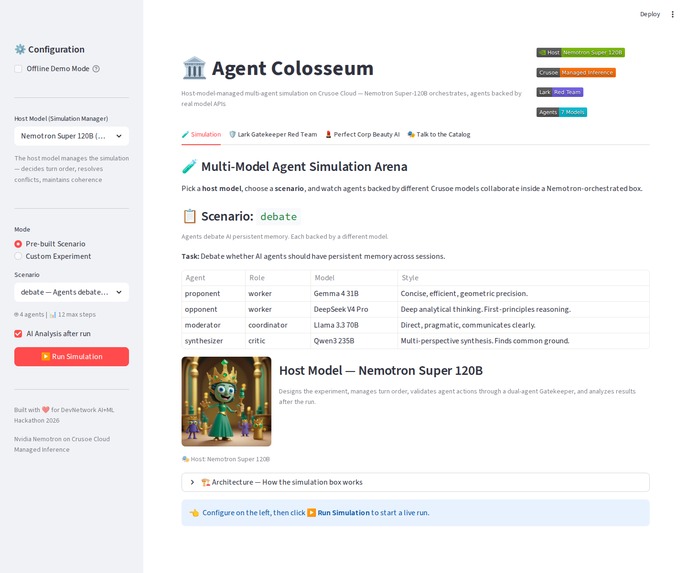Open the Host Model dropdown
The width and height of the screenshot is (688, 573).
pos(72,136)
